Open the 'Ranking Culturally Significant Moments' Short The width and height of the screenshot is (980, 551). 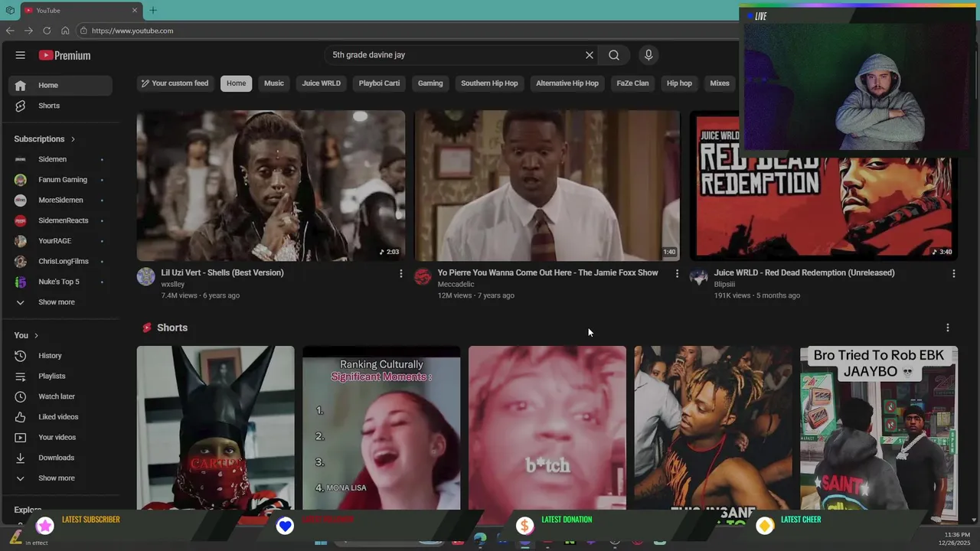click(381, 428)
